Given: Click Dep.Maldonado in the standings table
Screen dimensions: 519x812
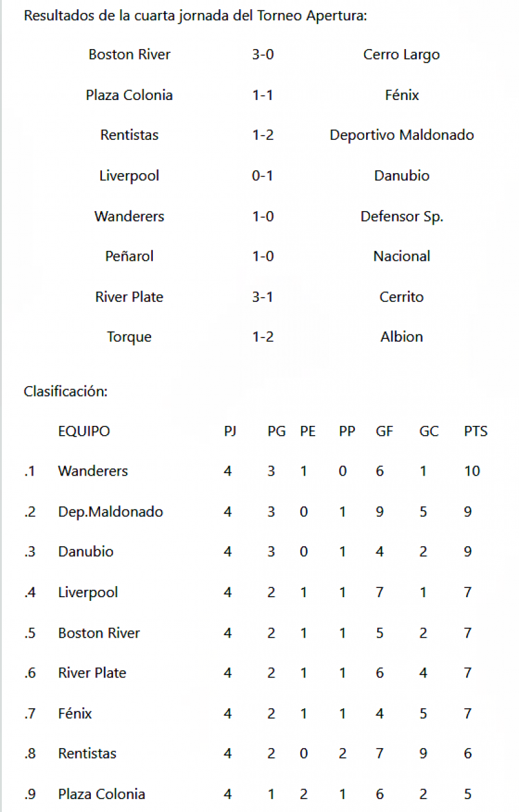Looking at the screenshot, I should pos(111,512).
